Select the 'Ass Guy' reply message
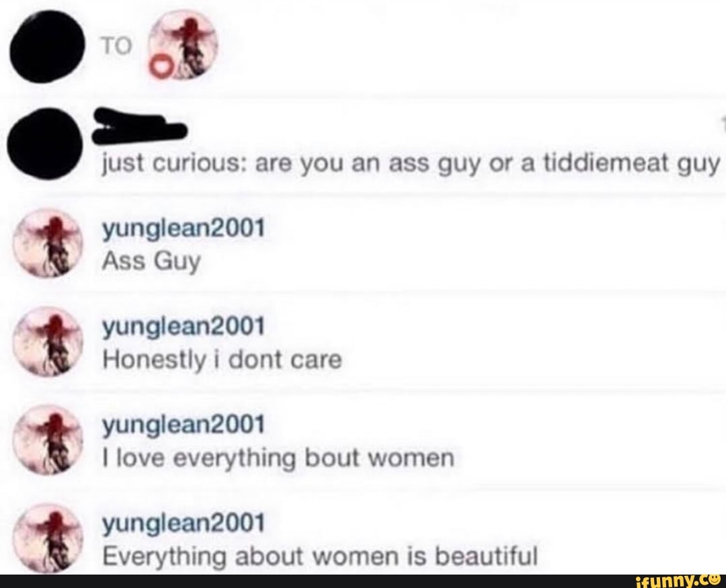 point(151,262)
